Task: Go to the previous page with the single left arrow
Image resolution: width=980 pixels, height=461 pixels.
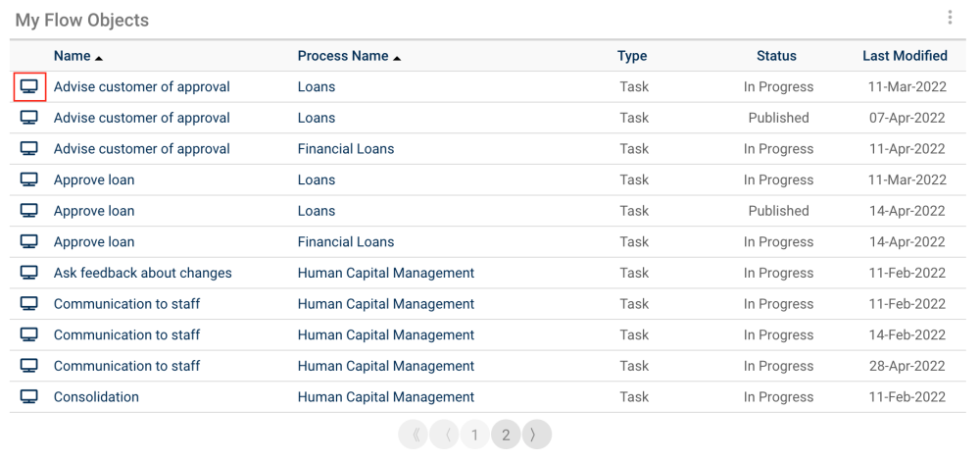Action: (444, 434)
